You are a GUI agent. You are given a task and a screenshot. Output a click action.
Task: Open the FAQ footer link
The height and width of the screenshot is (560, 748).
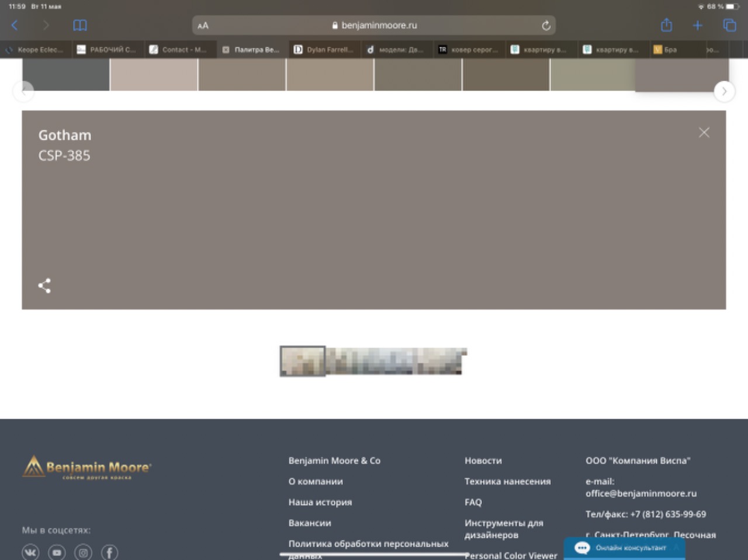473,502
